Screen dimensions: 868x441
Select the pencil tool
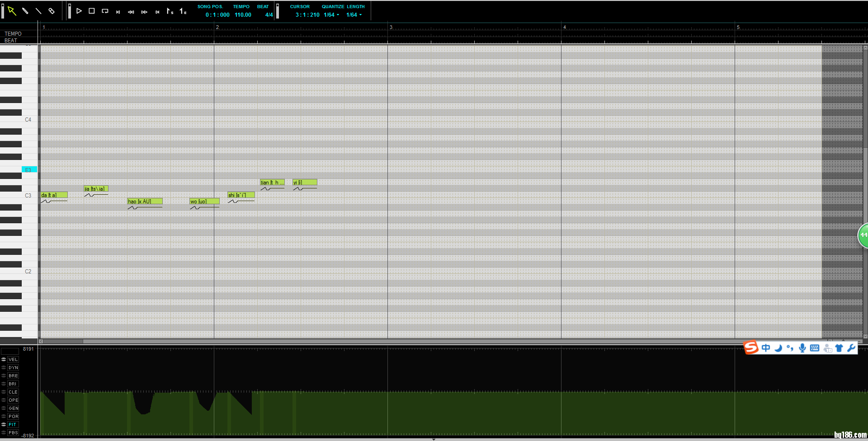coord(25,11)
